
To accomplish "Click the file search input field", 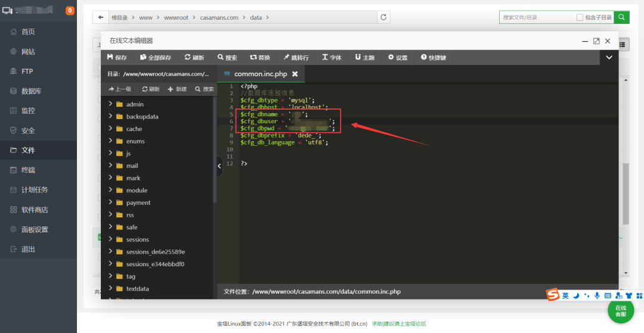I will pyautogui.click(x=537, y=18).
